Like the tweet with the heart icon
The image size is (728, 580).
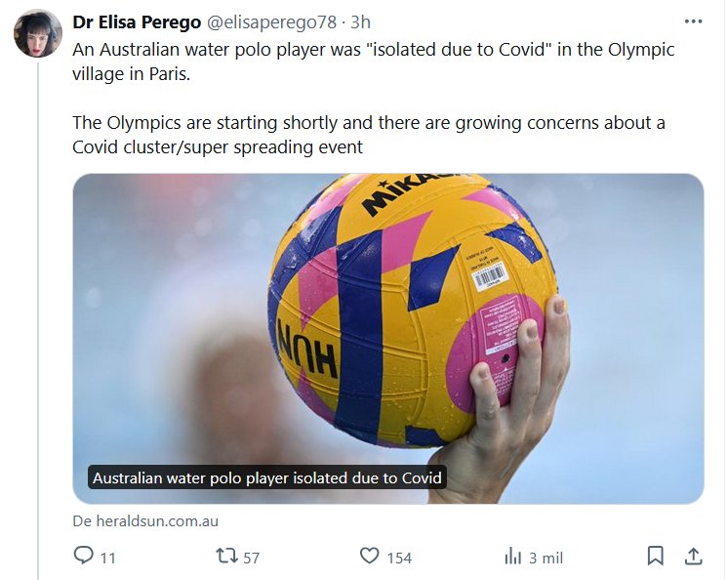(369, 557)
